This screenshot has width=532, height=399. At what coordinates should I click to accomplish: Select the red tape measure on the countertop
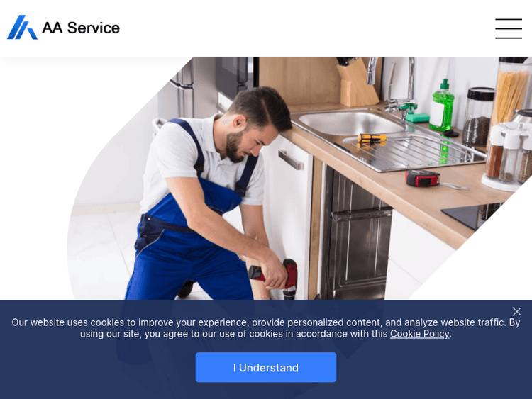[x=423, y=178]
